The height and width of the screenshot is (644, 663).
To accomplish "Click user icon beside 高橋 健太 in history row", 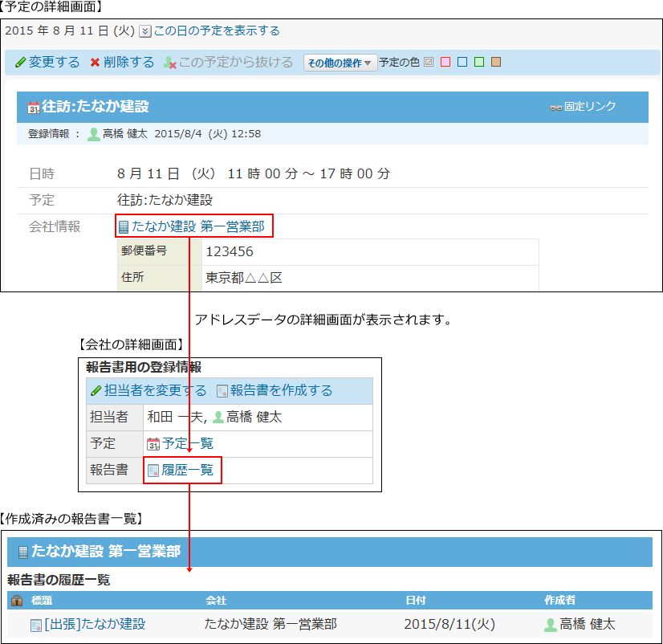I will pyautogui.click(x=550, y=625).
